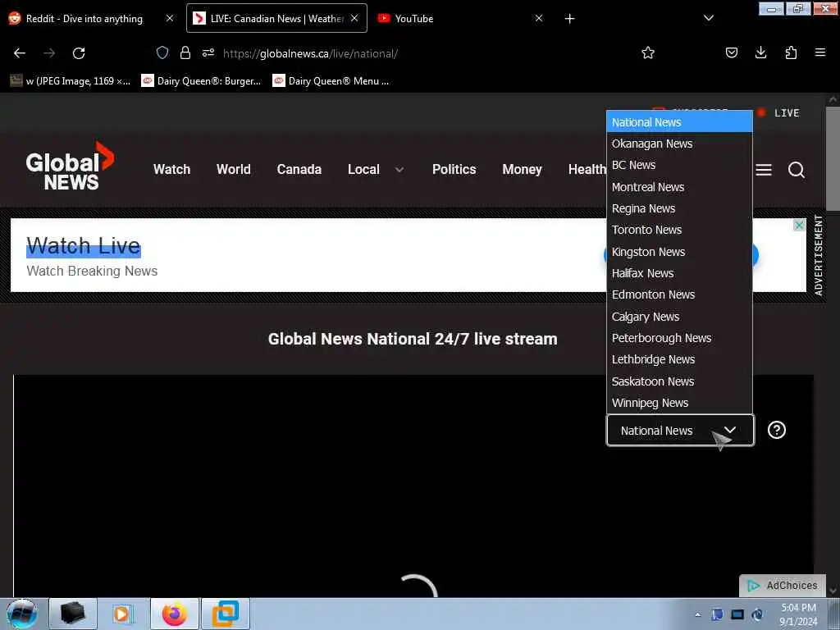The height and width of the screenshot is (630, 840).
Task: Open site permissions icon in address bar
Action: (x=208, y=52)
